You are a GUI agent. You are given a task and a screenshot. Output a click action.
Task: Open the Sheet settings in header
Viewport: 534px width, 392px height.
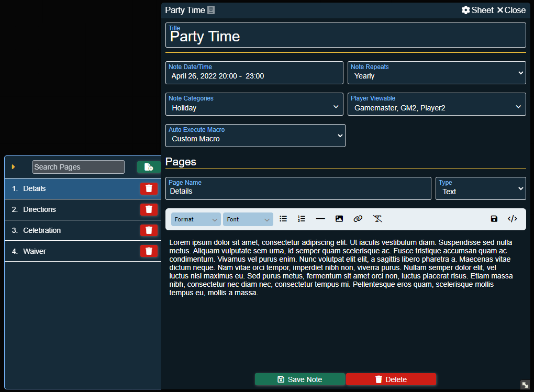pyautogui.click(x=477, y=10)
